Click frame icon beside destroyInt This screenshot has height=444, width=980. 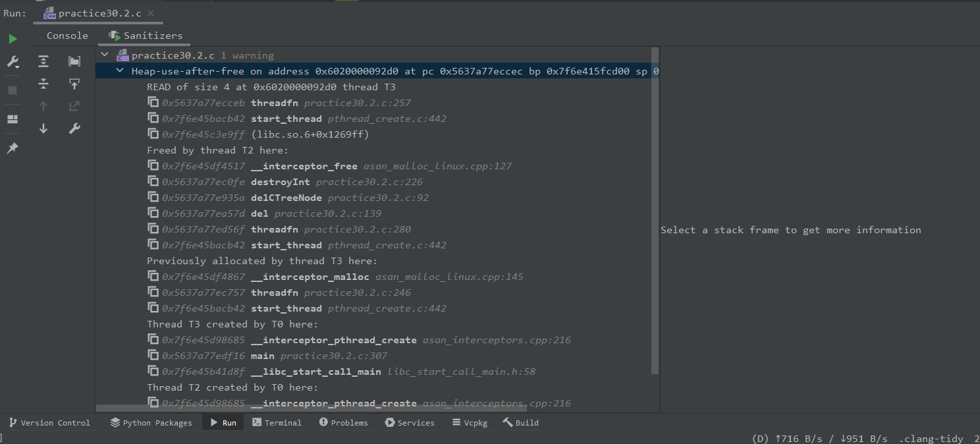point(153,181)
